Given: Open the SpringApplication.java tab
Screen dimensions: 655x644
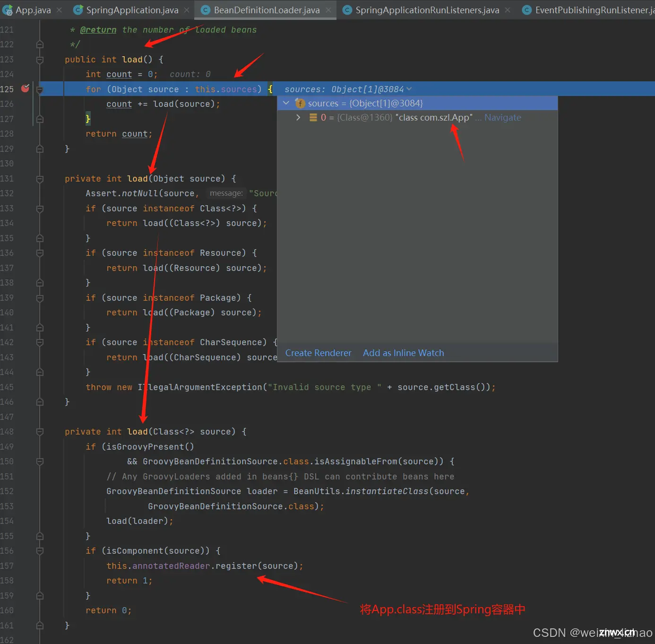Looking at the screenshot, I should [x=132, y=10].
